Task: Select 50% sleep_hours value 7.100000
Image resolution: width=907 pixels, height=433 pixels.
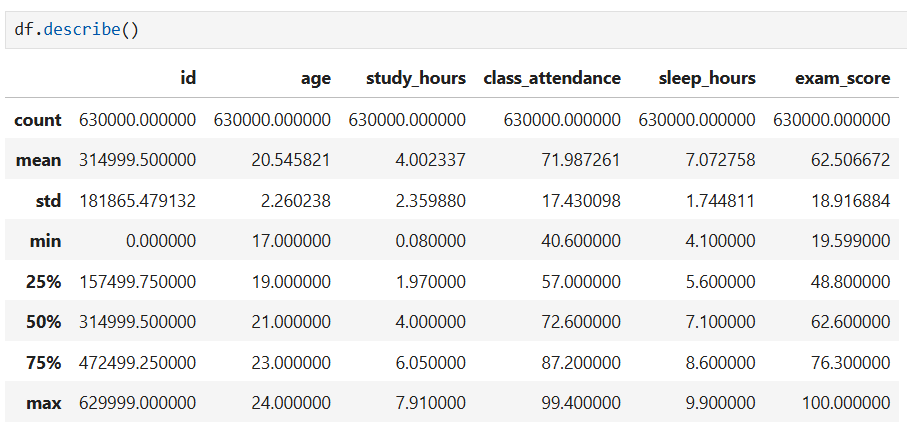Action: [721, 322]
